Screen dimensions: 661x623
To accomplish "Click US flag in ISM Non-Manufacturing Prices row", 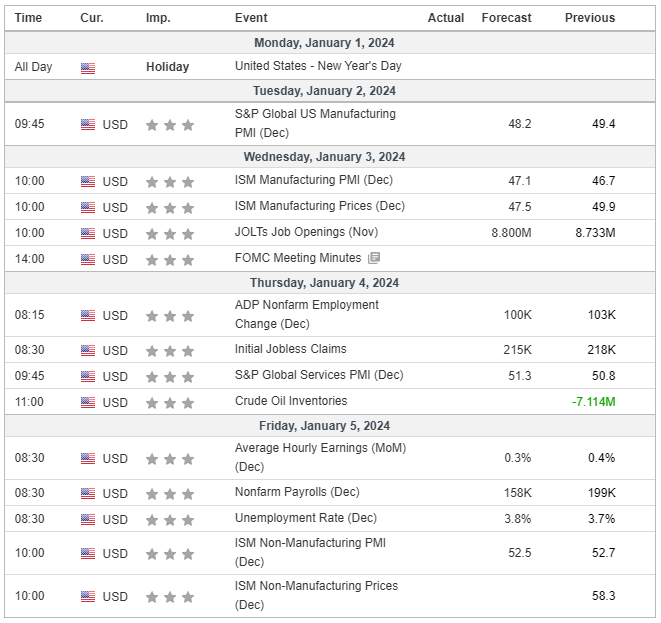I will [x=88, y=596].
